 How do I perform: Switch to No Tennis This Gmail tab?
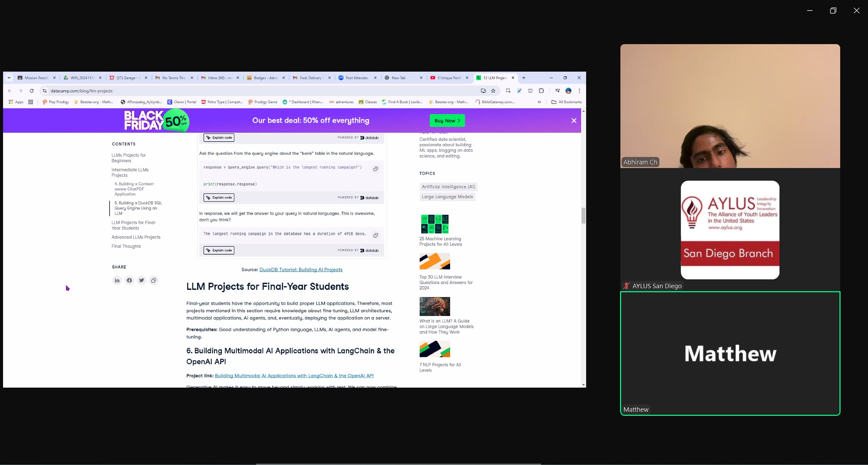point(174,78)
